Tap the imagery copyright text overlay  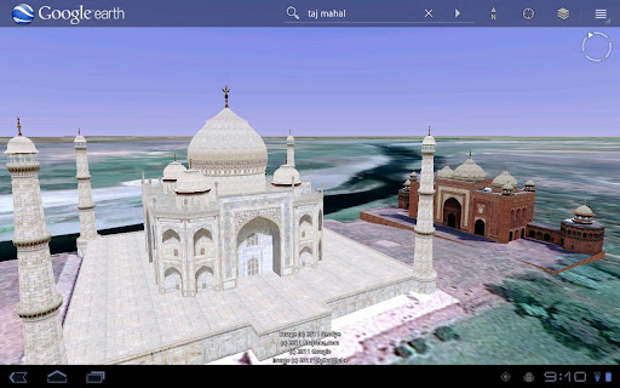coord(310,347)
